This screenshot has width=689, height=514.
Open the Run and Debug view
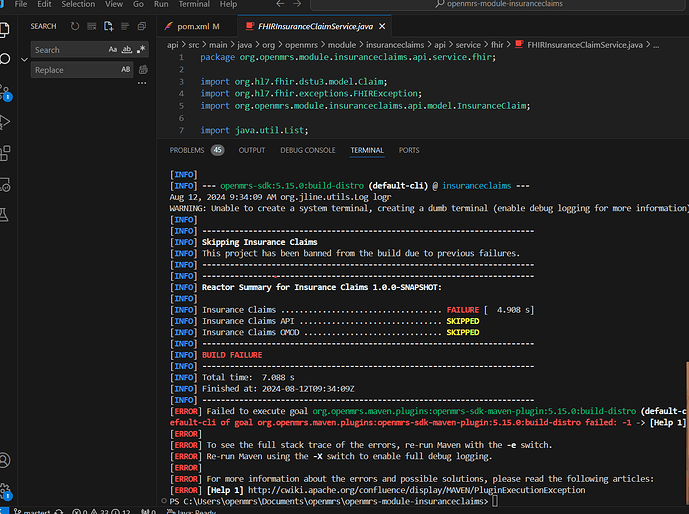coord(5,122)
